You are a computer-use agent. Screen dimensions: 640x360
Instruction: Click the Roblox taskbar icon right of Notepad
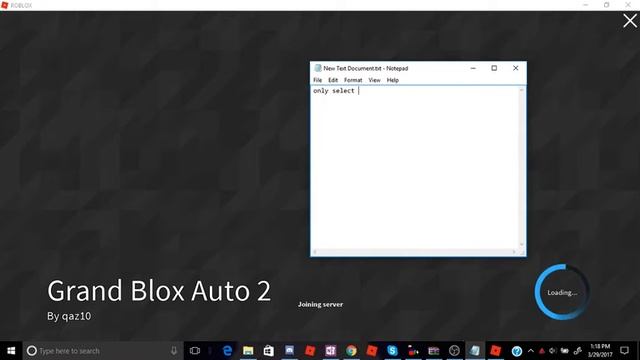[x=496, y=351]
